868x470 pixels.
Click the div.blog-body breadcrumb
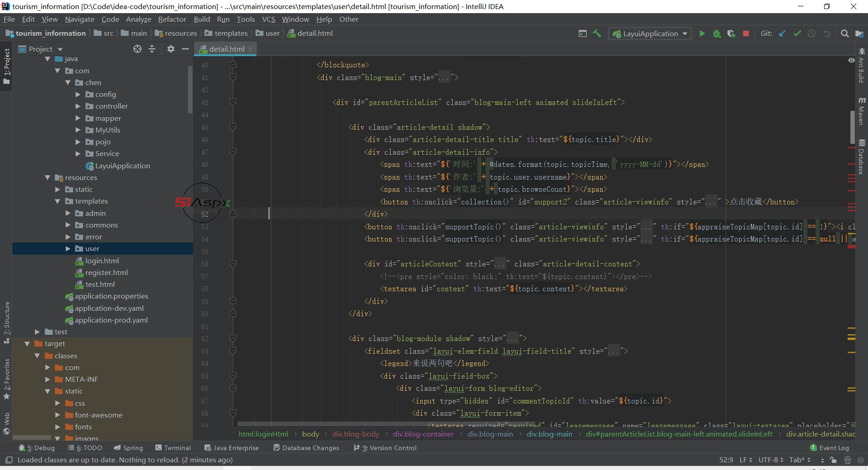[356, 434]
